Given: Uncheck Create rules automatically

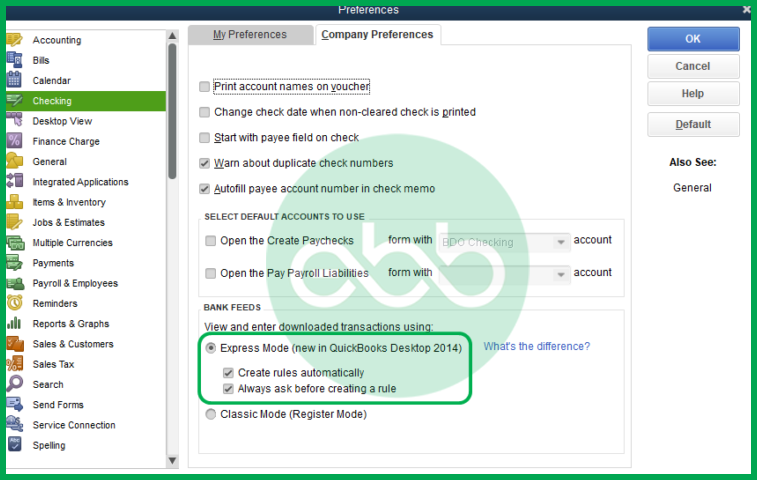Looking at the screenshot, I should coord(228,373).
